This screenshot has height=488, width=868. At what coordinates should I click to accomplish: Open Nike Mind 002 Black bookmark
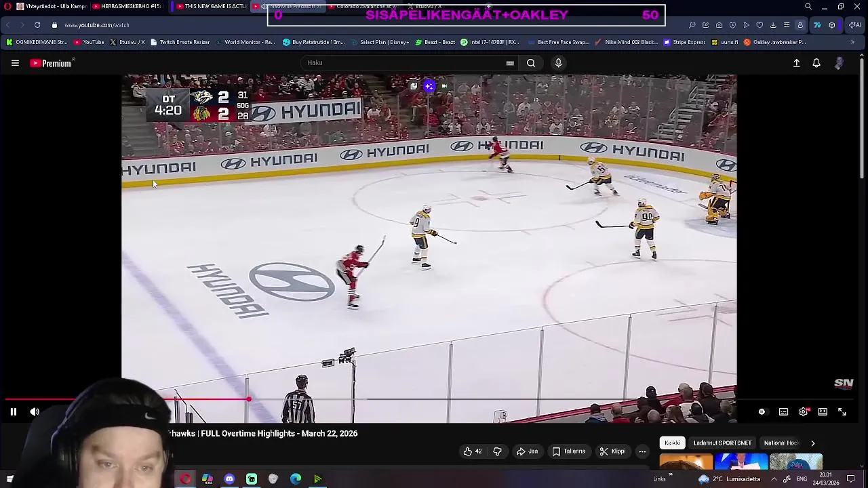626,42
